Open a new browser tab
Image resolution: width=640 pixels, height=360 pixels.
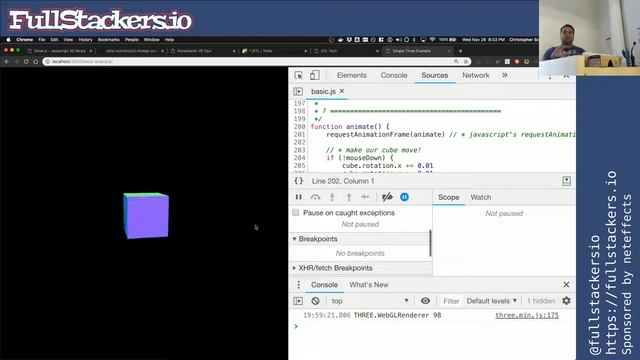click(460, 51)
